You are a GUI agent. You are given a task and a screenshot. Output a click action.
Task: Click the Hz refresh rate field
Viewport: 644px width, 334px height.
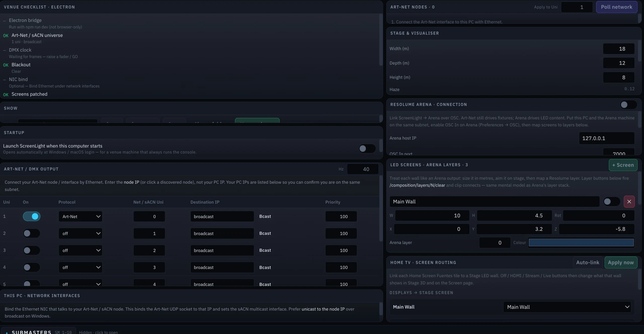363,169
